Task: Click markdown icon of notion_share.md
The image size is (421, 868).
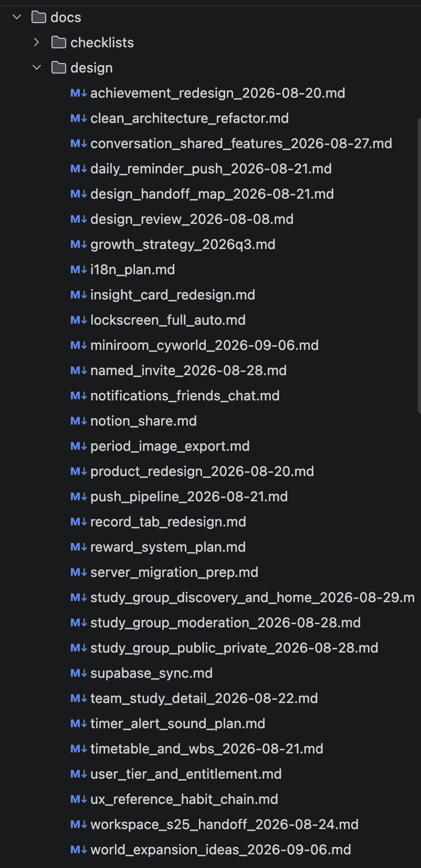Action: point(79,421)
